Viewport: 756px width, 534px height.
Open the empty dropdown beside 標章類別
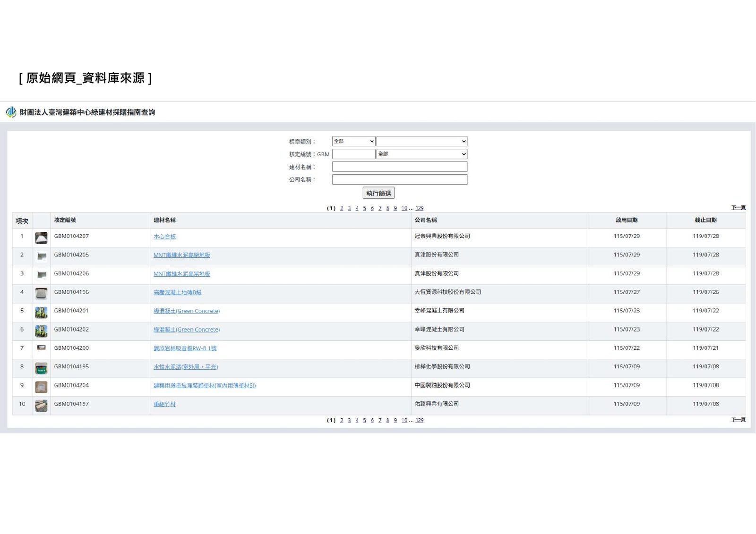pyautogui.click(x=422, y=141)
